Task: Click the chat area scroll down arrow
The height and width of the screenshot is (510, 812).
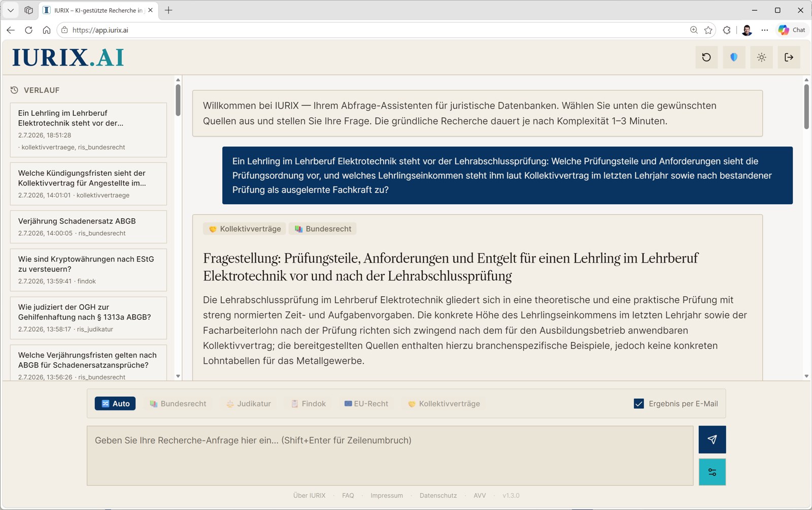Action: [x=806, y=376]
